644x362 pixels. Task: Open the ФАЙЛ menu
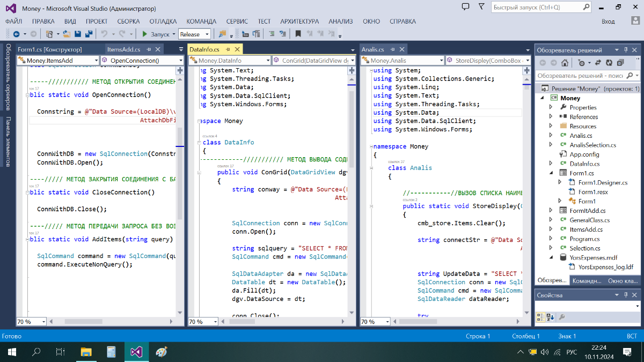pyautogui.click(x=14, y=21)
